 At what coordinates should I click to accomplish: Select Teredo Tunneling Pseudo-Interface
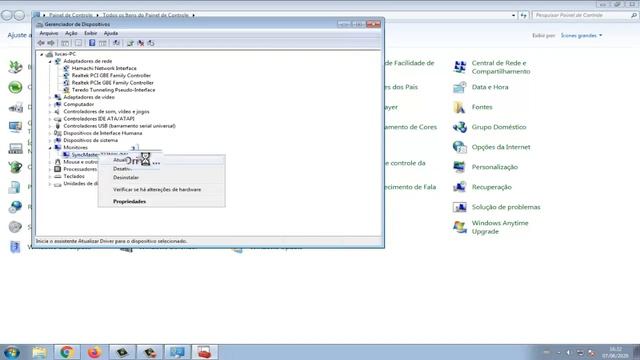click(113, 90)
